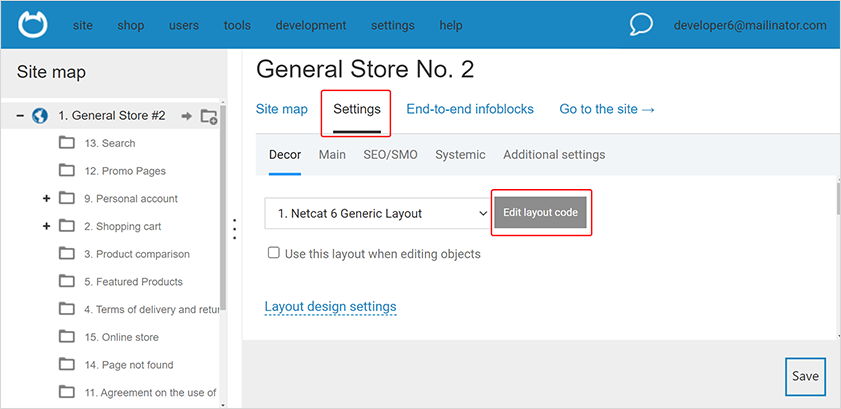Click the site map scrollbar up arrow
Image resolution: width=841 pixels, height=409 pixels.
(223, 102)
